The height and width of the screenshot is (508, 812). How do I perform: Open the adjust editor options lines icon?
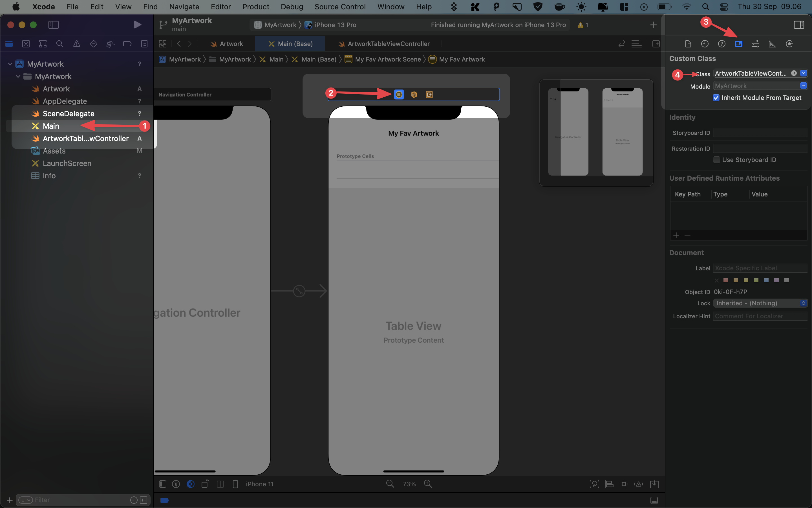coord(637,44)
